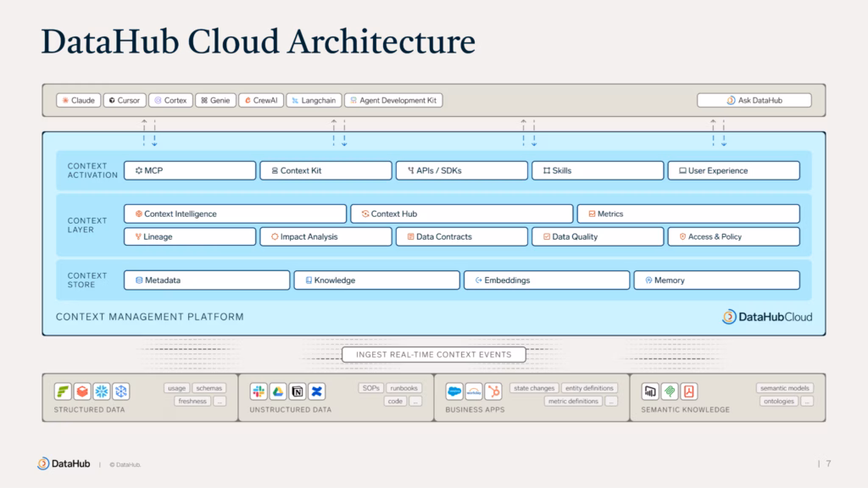The width and height of the screenshot is (868, 488).
Task: Click the usage tag
Action: [x=176, y=388]
